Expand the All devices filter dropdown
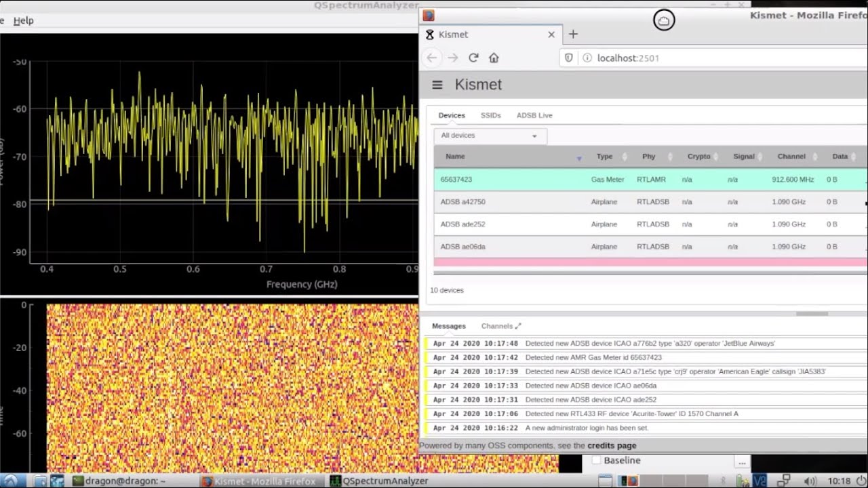The image size is (868, 488). point(490,136)
